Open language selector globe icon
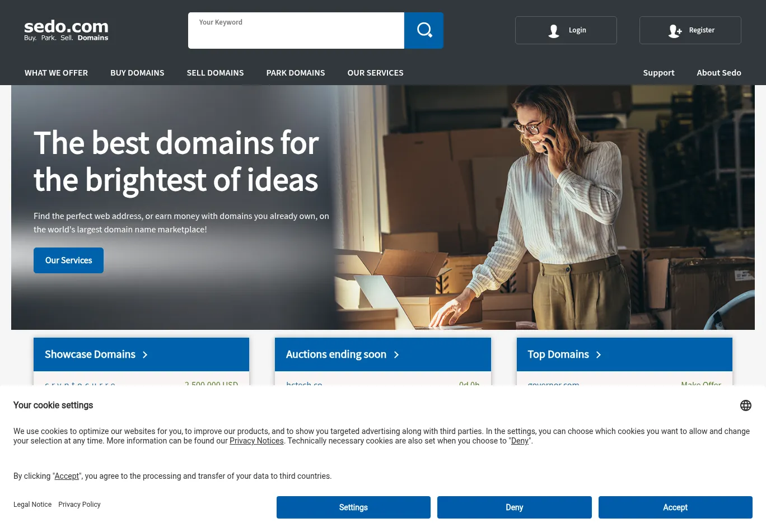766x532 pixels. (x=745, y=405)
